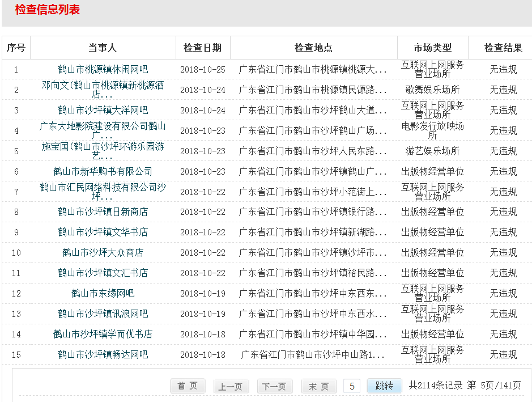Advance to the next page with 下一页
The height and width of the screenshot is (402, 532).
pyautogui.click(x=275, y=386)
